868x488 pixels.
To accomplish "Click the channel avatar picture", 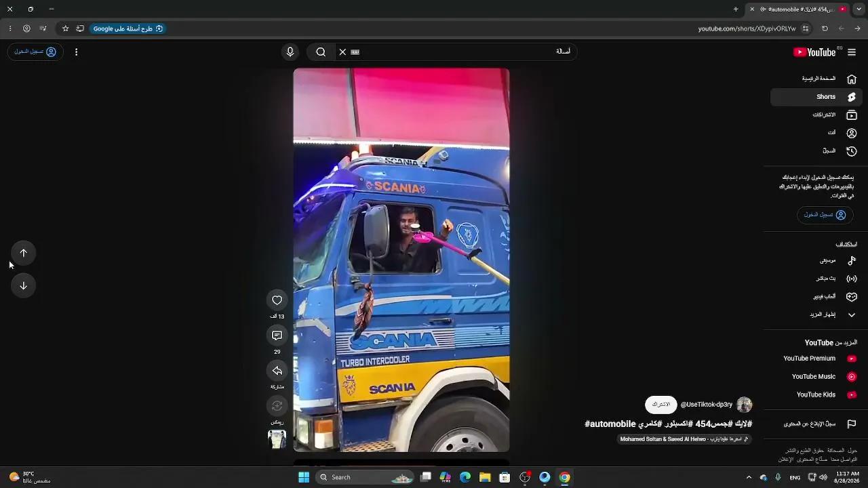I will pyautogui.click(x=745, y=405).
